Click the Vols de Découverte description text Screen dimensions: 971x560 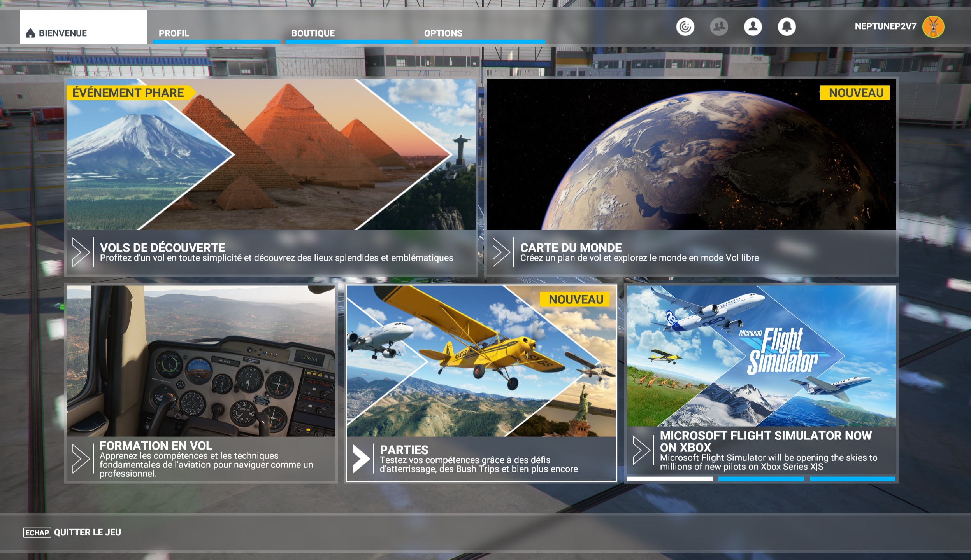click(277, 258)
